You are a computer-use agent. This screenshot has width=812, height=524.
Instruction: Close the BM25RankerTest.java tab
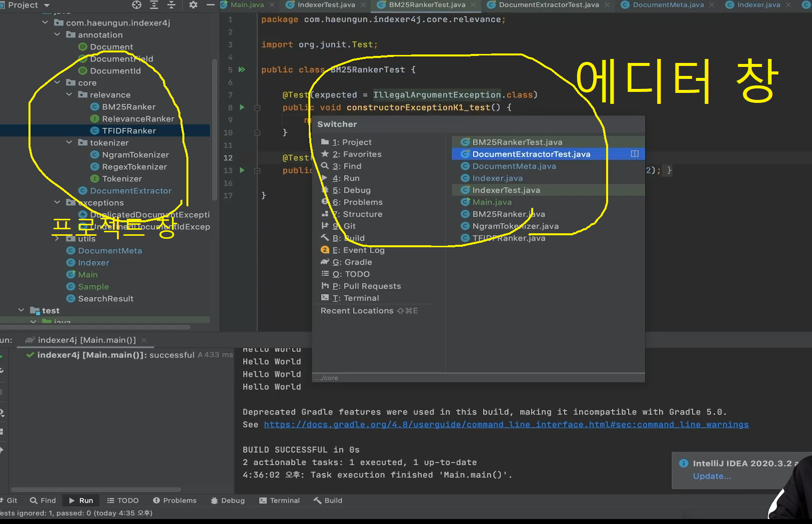point(473,4)
